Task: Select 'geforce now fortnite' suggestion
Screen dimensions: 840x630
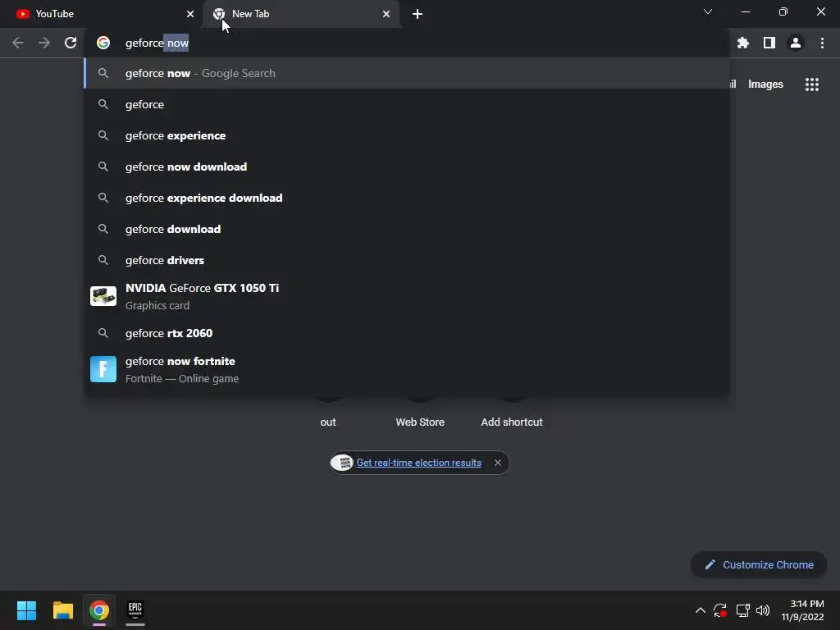Action: point(407,370)
